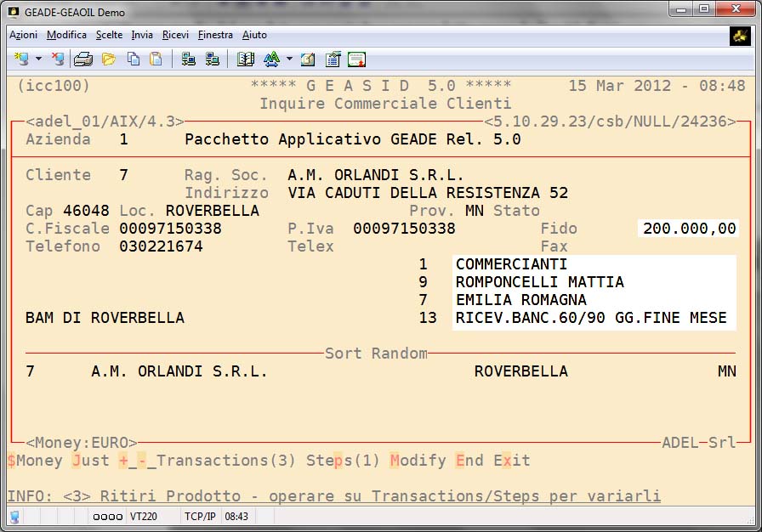762x532 pixels.
Task: Open the Azioni menu
Action: [x=23, y=35]
